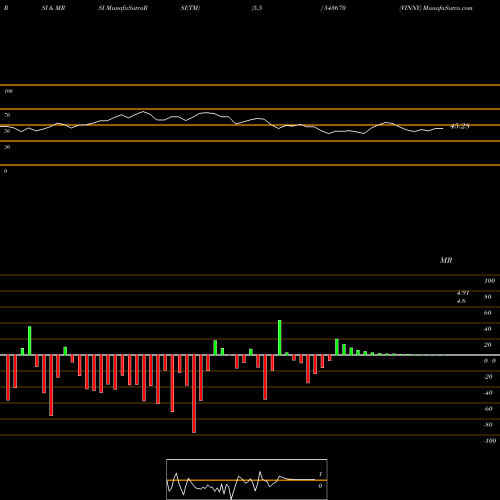Click the MR axis label -100

point(490,441)
